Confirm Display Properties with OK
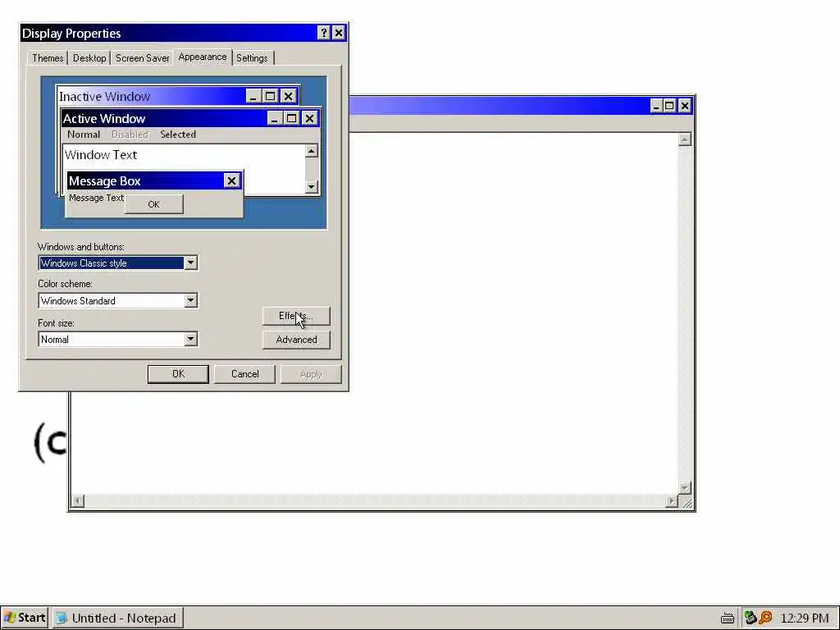Viewport: 840px width, 630px height. [x=178, y=374]
